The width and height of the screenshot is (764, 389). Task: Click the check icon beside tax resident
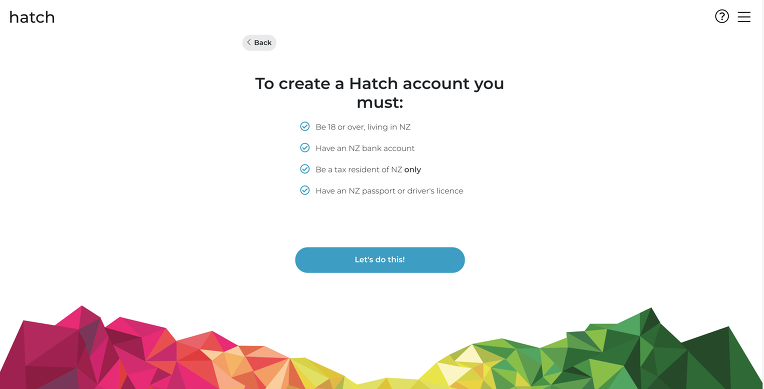(305, 169)
